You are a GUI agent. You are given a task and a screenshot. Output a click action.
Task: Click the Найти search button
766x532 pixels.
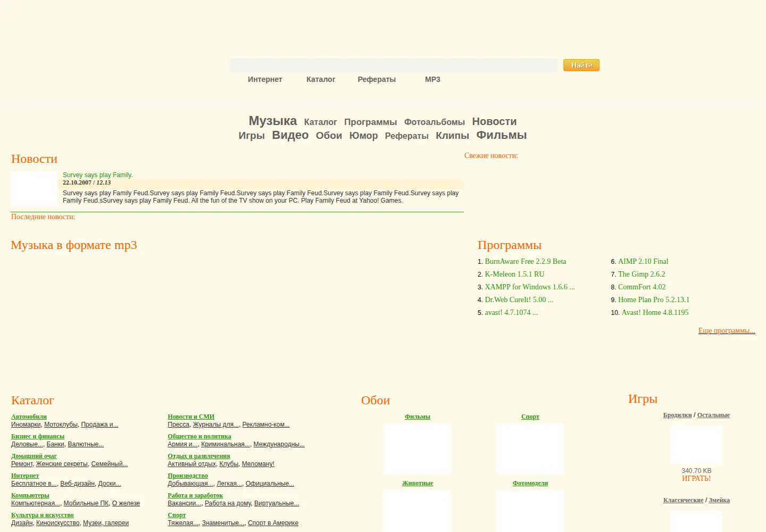coord(581,65)
